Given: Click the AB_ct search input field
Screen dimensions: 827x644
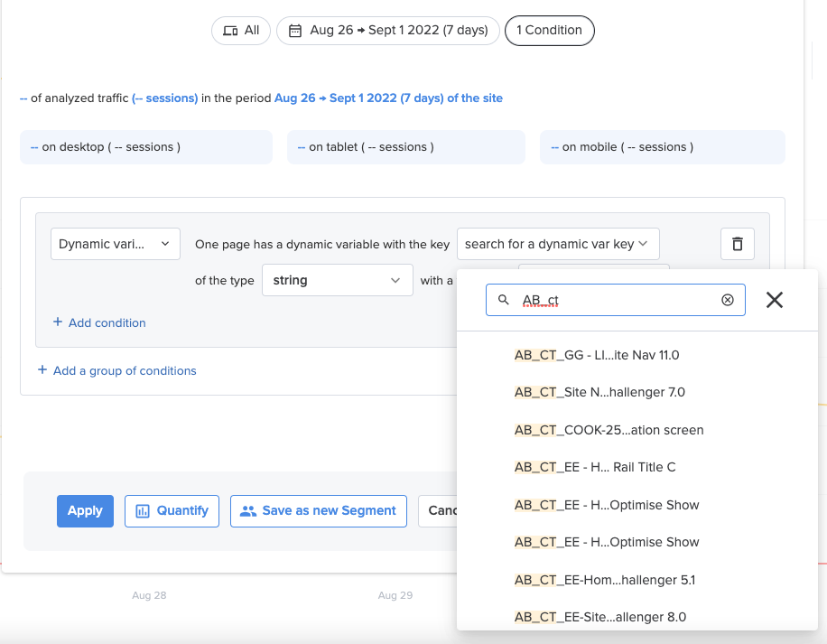Looking at the screenshot, I should click(616, 300).
